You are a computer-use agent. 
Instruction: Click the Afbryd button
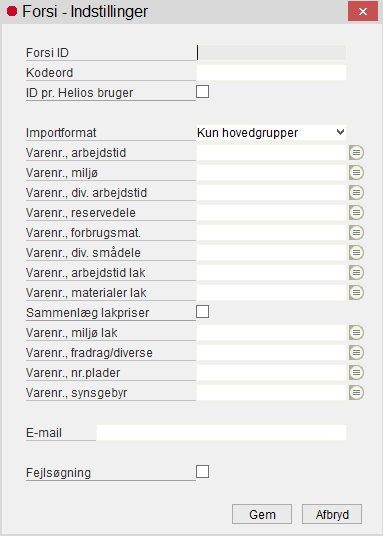[x=332, y=514]
